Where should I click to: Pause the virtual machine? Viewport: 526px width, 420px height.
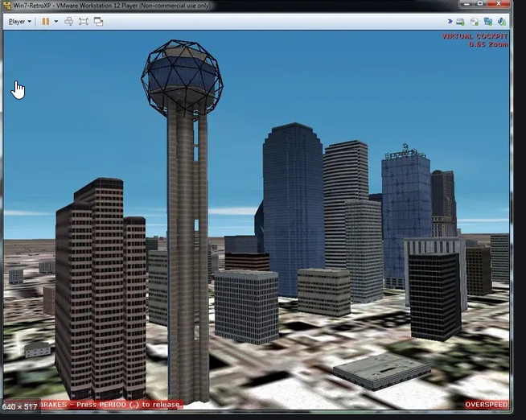coord(45,21)
